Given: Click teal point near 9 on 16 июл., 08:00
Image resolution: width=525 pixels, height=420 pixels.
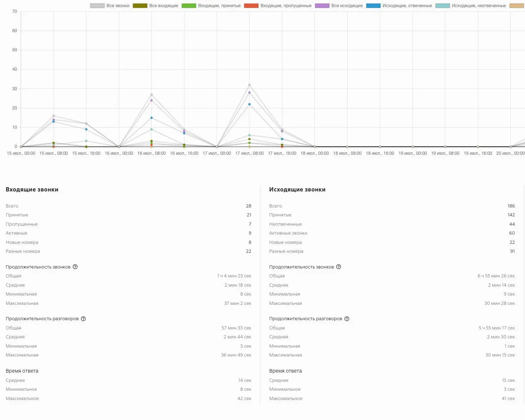Looking at the screenshot, I should tap(151, 129).
